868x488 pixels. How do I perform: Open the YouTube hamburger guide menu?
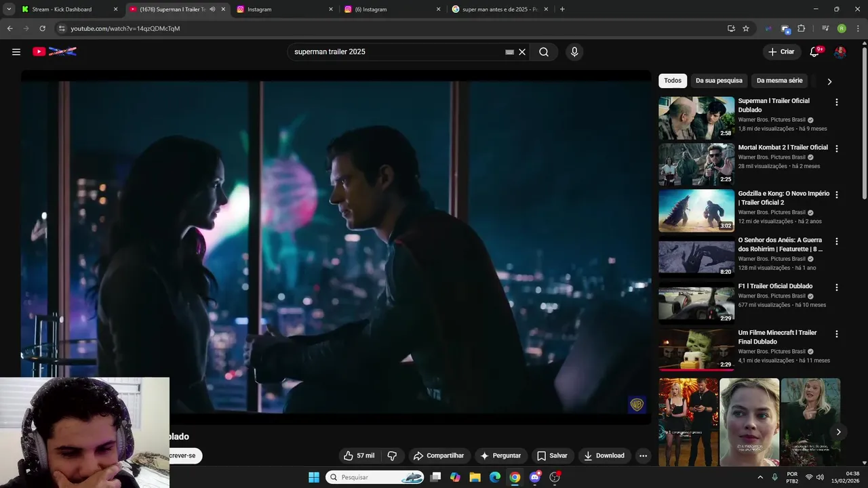coord(16,52)
